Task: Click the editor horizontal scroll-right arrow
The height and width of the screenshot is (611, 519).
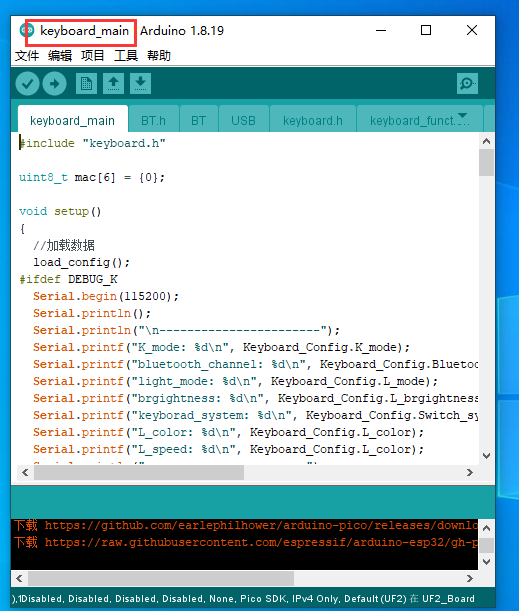Action: pos(470,472)
